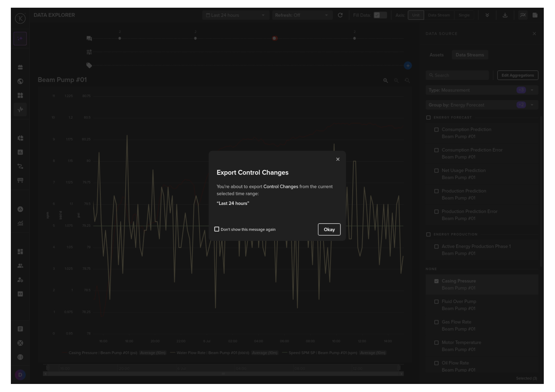Open the user avatar D in sidebar
The height and width of the screenshot is (392, 555).
[20, 375]
